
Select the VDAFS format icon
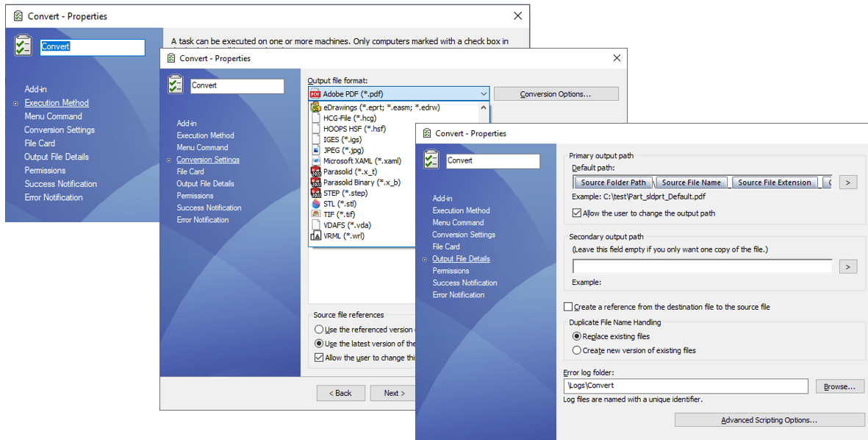[x=315, y=225]
